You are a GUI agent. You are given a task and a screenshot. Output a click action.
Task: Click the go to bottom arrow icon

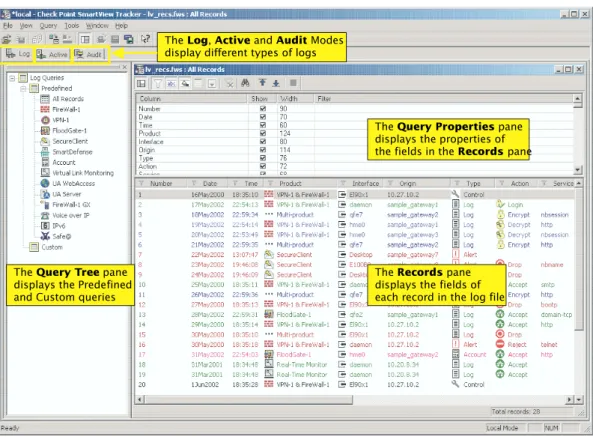click(276, 83)
